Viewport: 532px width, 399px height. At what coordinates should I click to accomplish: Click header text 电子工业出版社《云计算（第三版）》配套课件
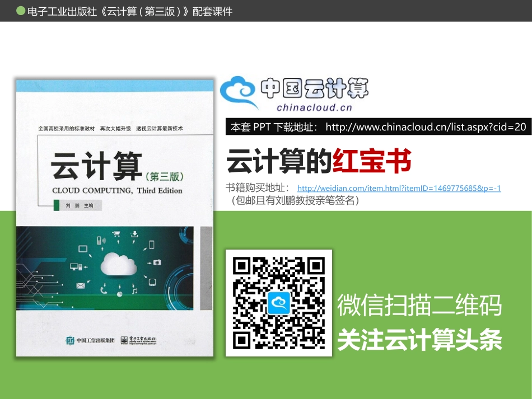(130, 12)
